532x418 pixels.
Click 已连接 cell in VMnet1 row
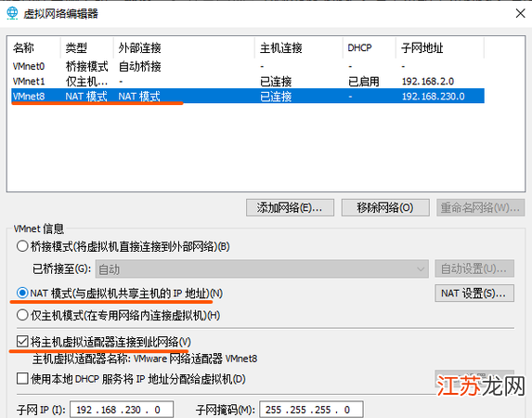(x=276, y=82)
